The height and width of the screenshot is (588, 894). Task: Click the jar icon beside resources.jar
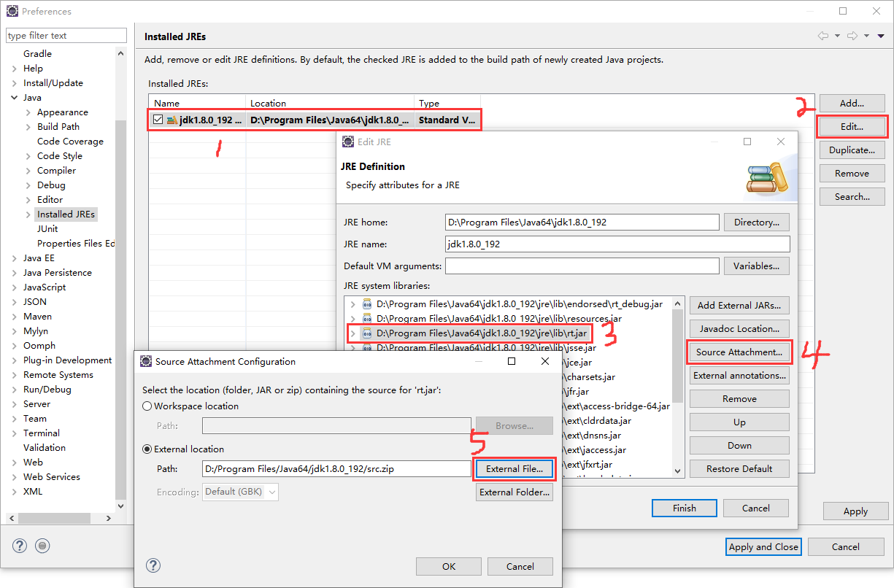coord(367,319)
